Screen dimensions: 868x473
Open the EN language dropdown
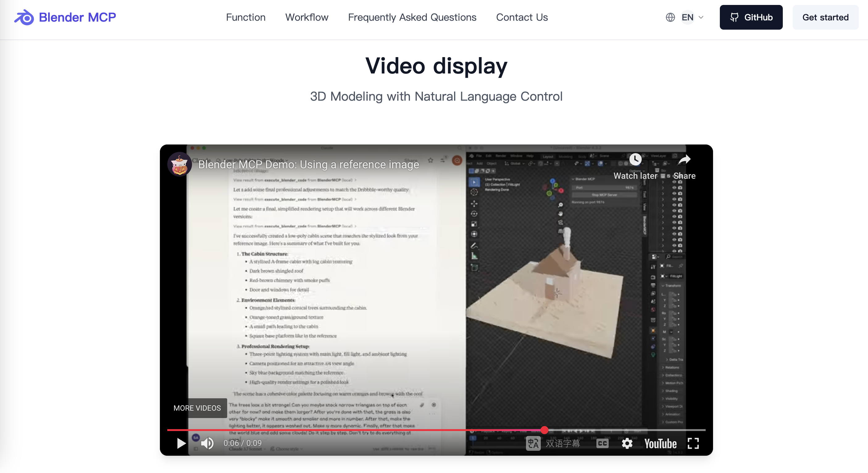[687, 17]
